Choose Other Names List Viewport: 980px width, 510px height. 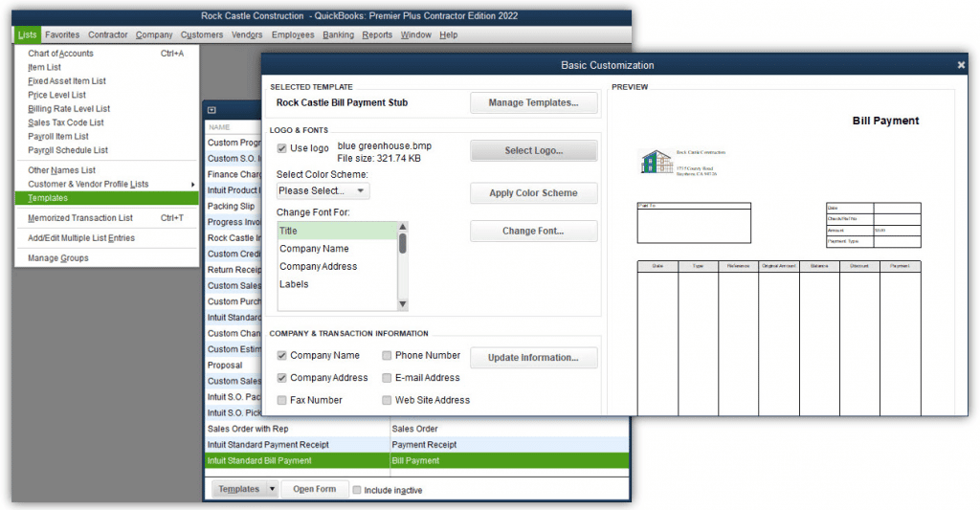[x=106, y=170]
